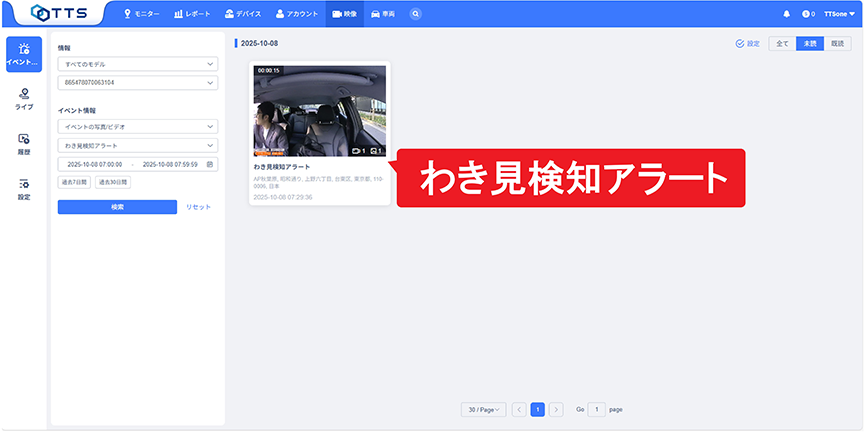864x432 pixels.
Task: Open the レポート menu tab
Action: [192, 14]
